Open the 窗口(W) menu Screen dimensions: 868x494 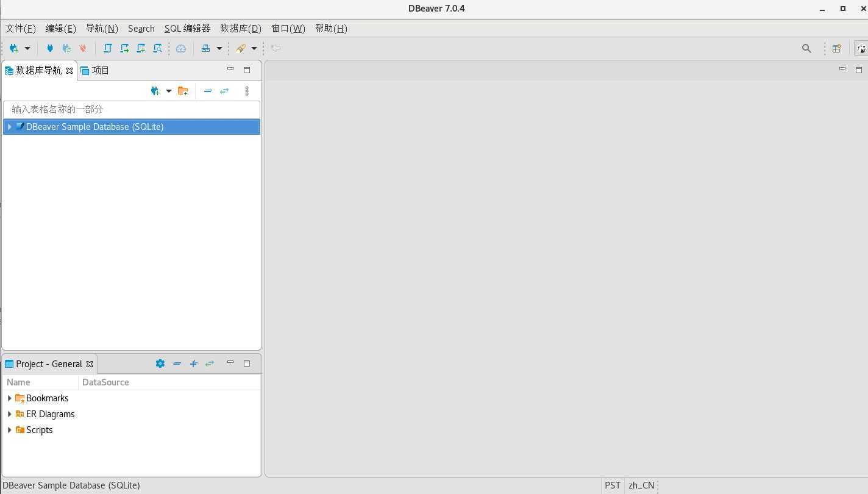tap(288, 29)
